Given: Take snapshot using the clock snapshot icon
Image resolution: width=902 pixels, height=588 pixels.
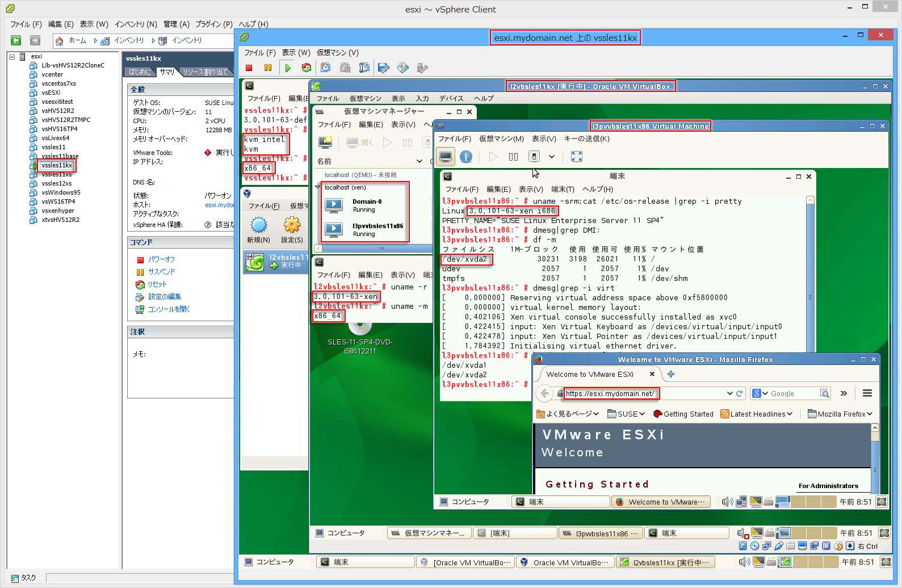Looking at the screenshot, I should (x=326, y=68).
